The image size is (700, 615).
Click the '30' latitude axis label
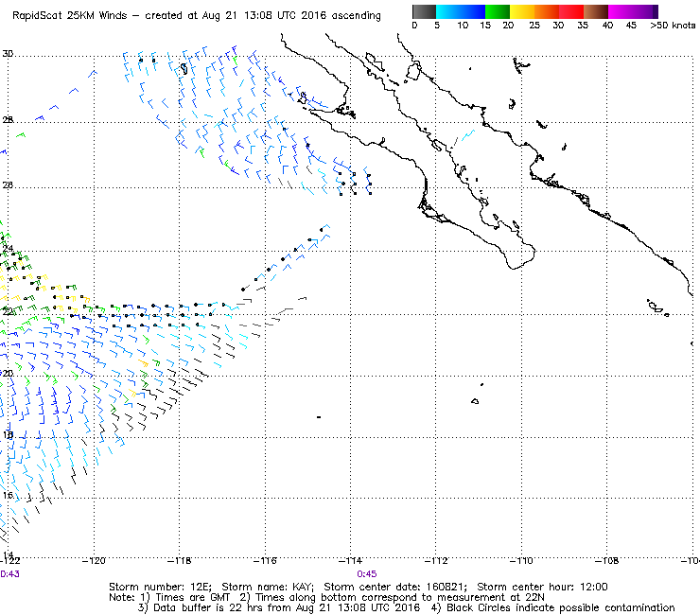coord(8,54)
